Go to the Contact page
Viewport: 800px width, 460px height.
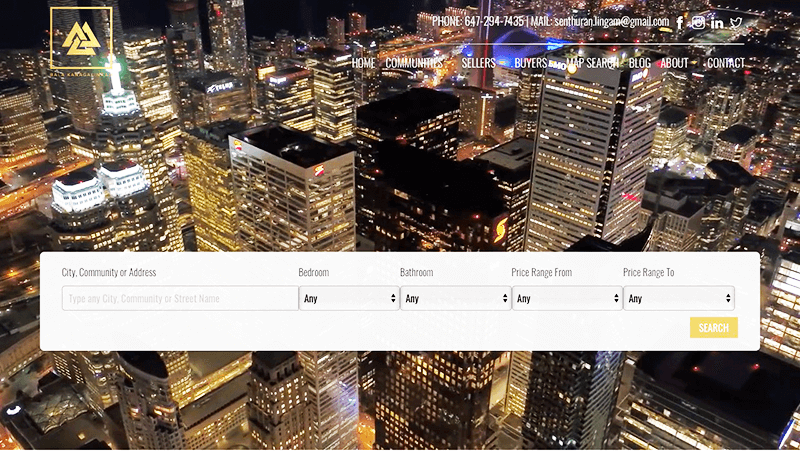726,63
